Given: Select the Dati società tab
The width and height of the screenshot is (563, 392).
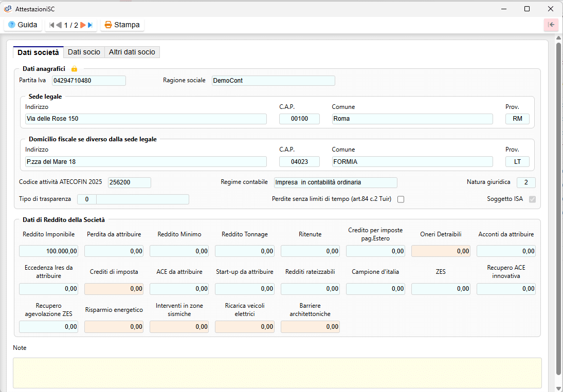Looking at the screenshot, I should (x=38, y=52).
